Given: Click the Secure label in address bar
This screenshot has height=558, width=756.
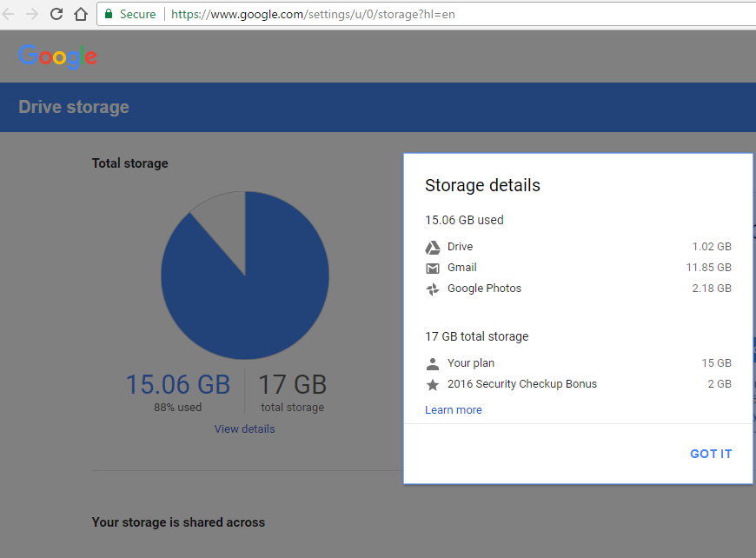Looking at the screenshot, I should (137, 14).
